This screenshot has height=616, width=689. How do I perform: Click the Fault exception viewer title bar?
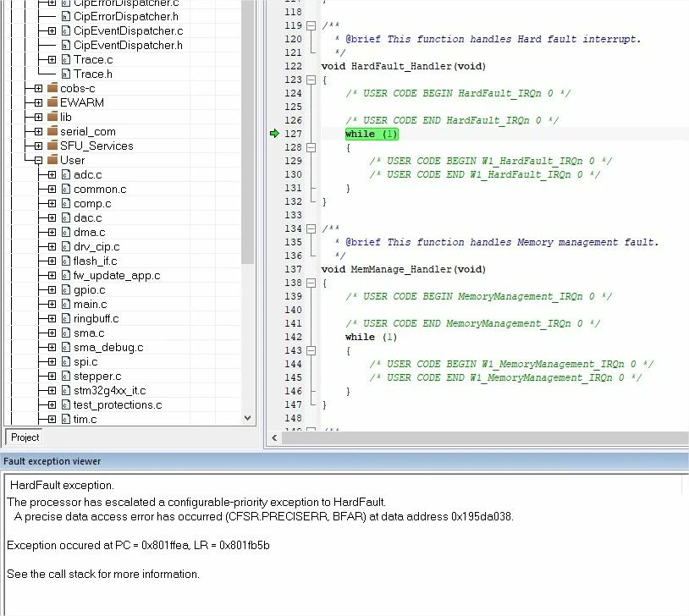[344, 461]
